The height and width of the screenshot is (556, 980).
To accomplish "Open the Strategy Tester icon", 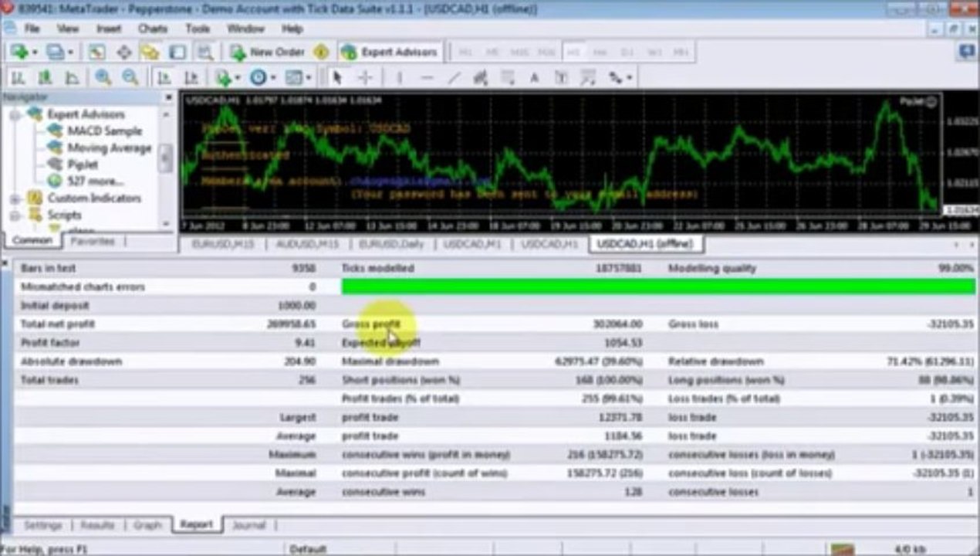I will [x=204, y=52].
